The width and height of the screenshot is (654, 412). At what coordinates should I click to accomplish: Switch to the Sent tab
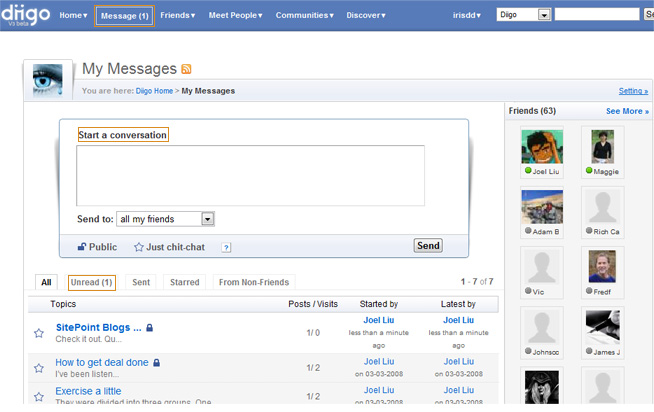coord(141,282)
